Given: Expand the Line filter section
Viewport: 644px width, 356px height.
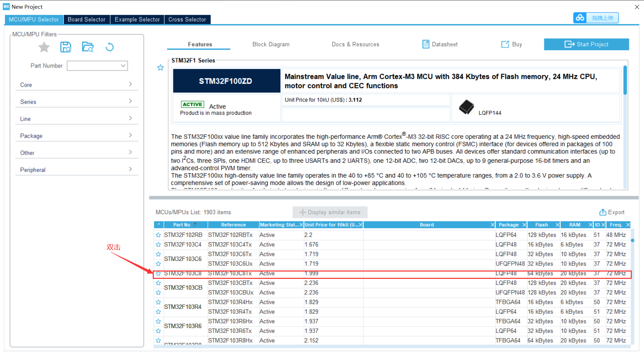Looking at the screenshot, I should coord(77,119).
